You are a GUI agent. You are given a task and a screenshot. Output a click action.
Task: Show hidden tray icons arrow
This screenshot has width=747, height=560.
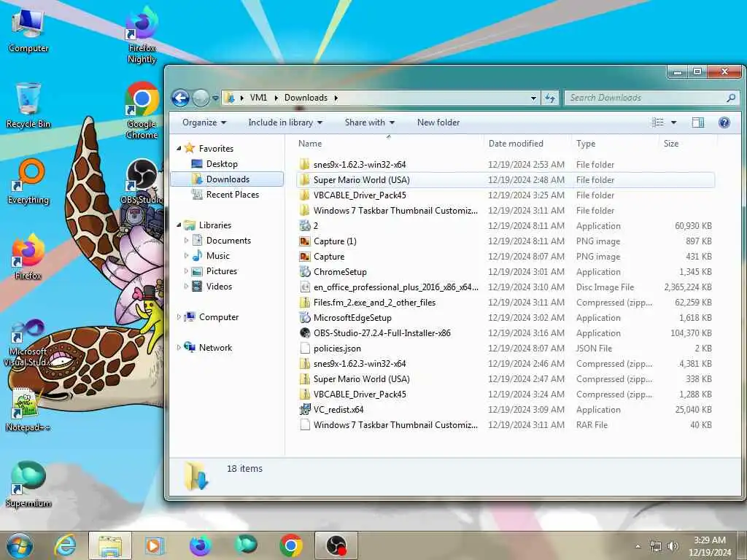638,546
